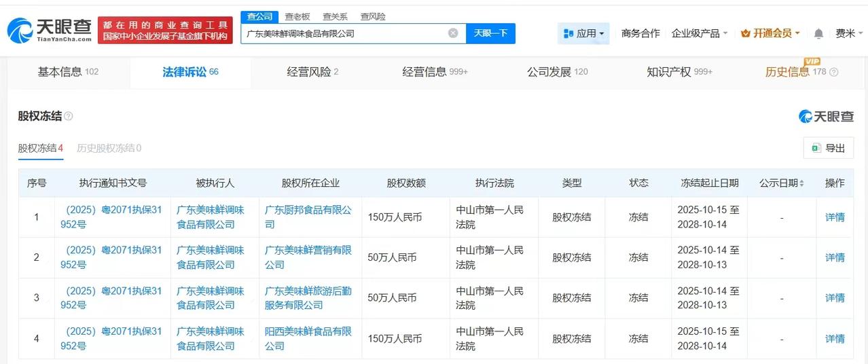Open the notification bell

coord(818,33)
